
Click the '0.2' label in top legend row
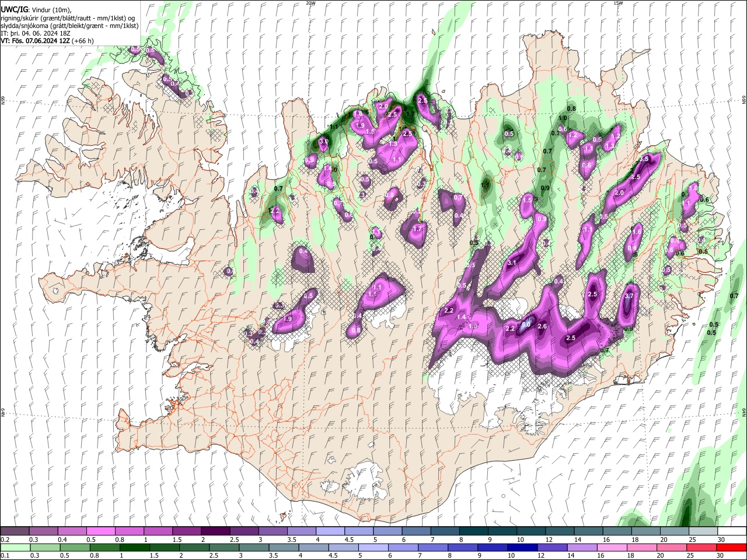(x=5, y=540)
